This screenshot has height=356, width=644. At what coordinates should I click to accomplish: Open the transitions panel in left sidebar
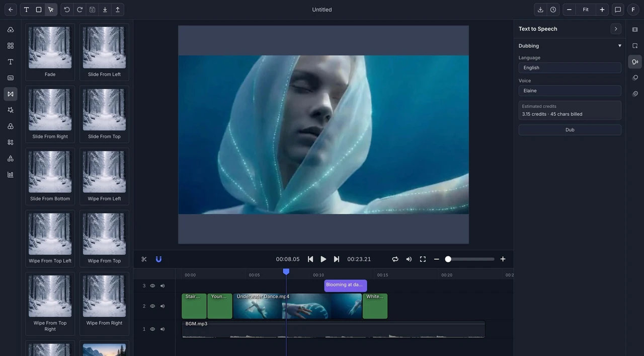pyautogui.click(x=11, y=94)
